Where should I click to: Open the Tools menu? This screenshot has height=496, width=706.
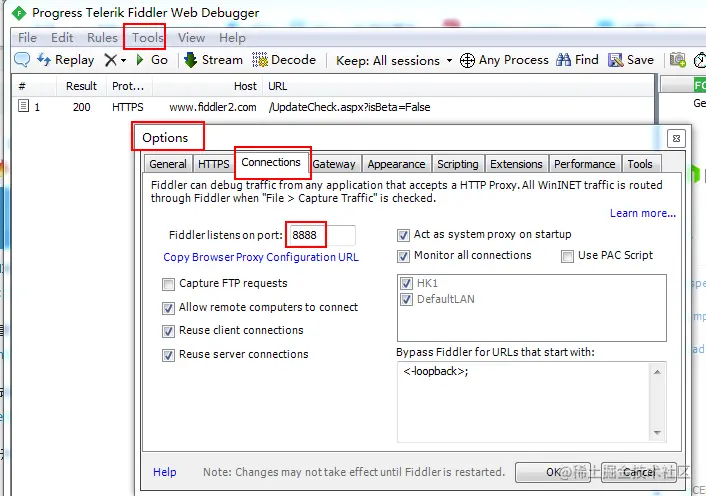[x=148, y=38]
